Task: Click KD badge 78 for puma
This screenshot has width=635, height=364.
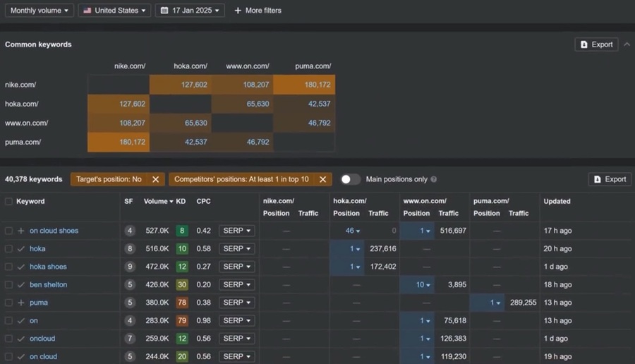Action: [x=182, y=303]
